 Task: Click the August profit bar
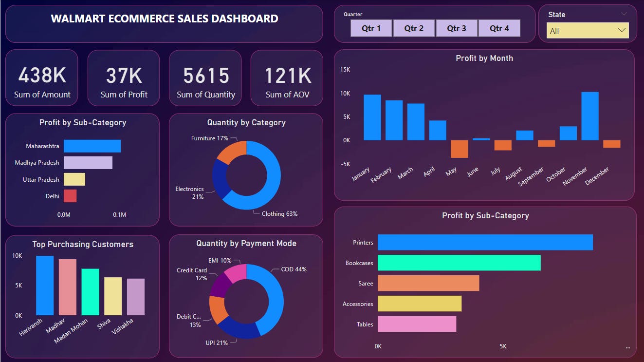[x=525, y=135]
